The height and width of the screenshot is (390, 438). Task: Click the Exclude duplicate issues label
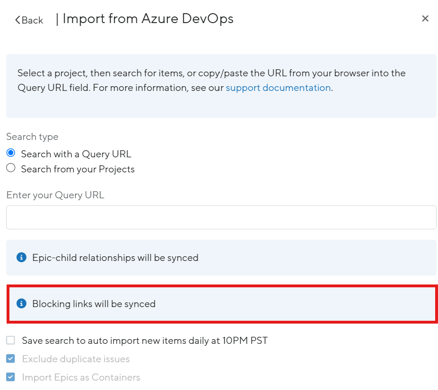(x=76, y=359)
